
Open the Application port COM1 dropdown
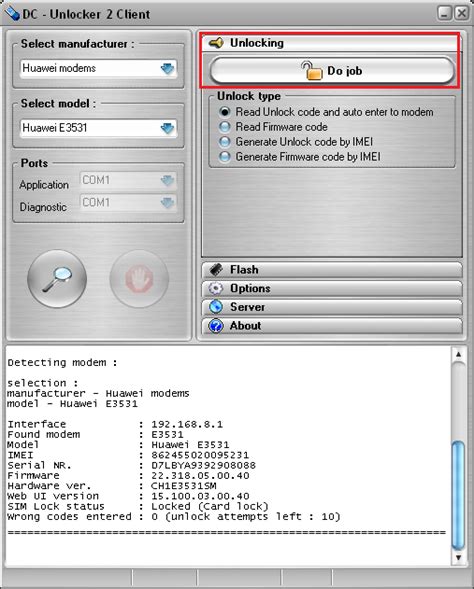tap(128, 180)
